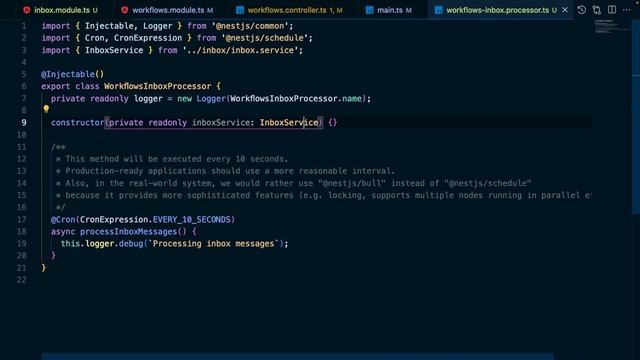Close the workflows-inbox.processor.ts tab
640x360 pixels.
coord(565,10)
